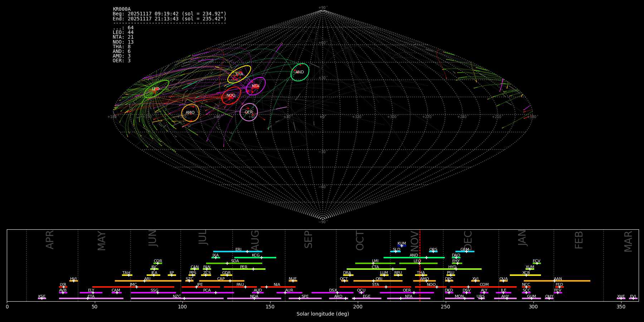Select the red JMC shower bar in timeline

click(133, 287)
